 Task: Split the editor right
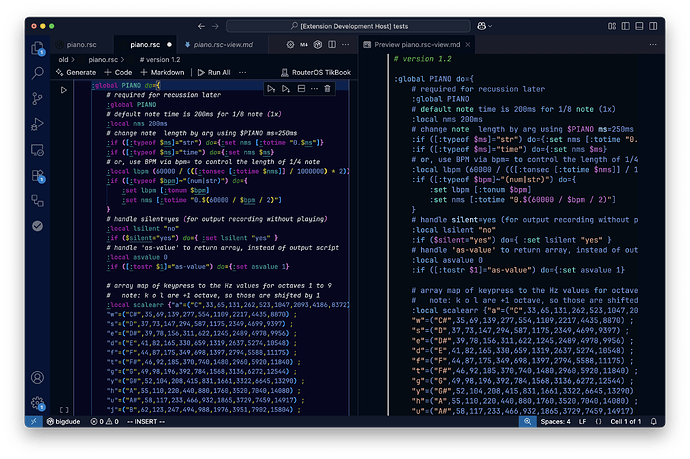332,44
